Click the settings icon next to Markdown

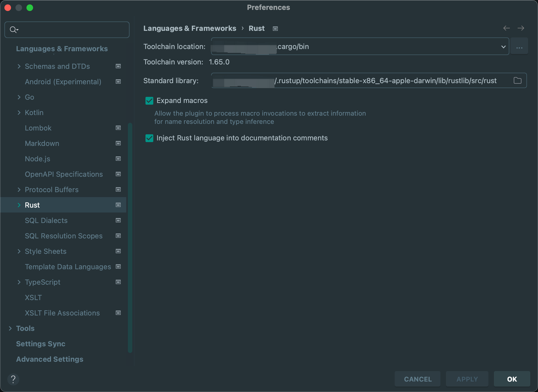tap(118, 143)
